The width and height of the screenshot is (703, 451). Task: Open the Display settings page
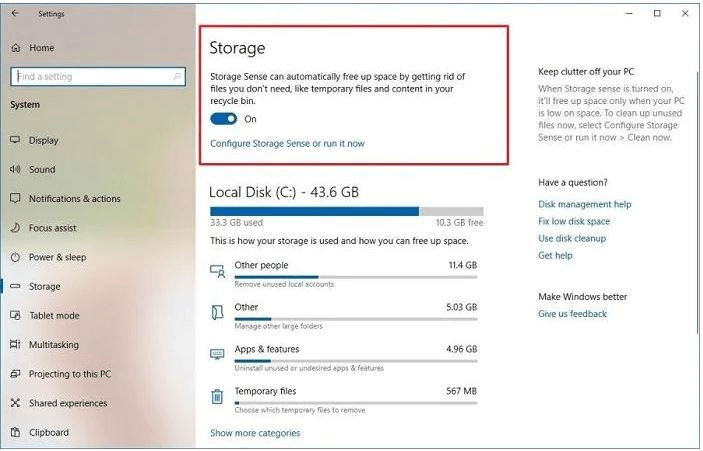pyautogui.click(x=43, y=140)
